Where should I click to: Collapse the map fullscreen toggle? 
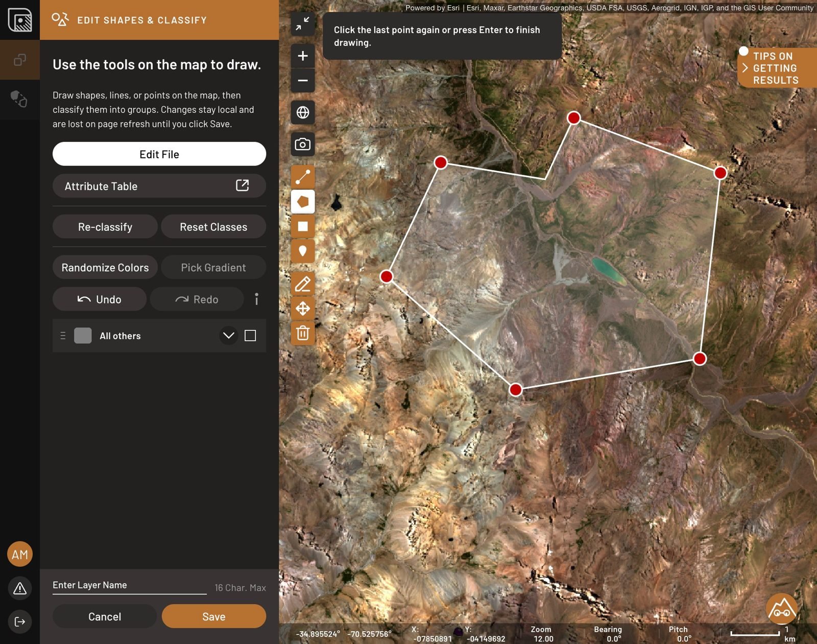pyautogui.click(x=303, y=23)
